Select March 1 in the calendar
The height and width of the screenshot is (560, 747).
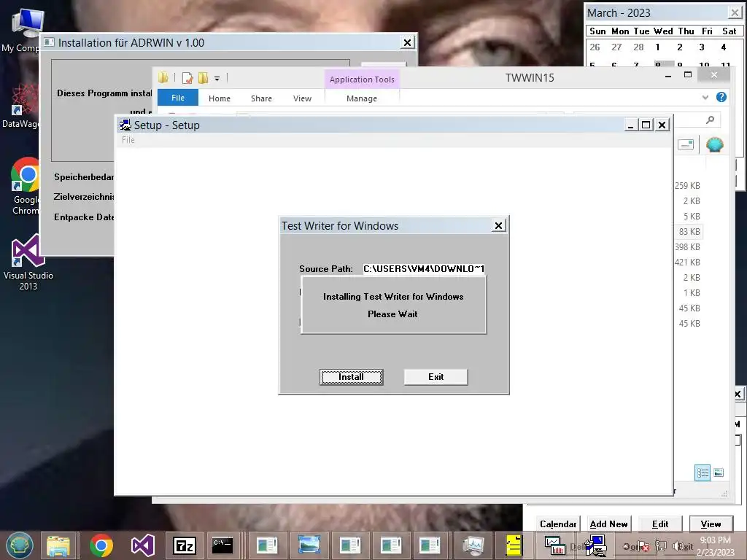[x=657, y=47]
